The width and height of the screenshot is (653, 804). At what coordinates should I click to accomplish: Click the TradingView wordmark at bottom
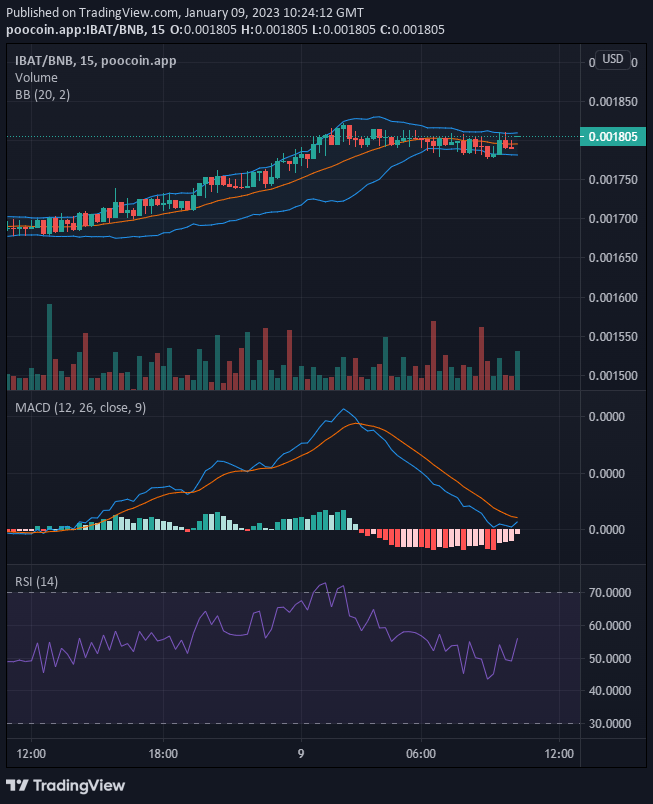tap(79, 786)
